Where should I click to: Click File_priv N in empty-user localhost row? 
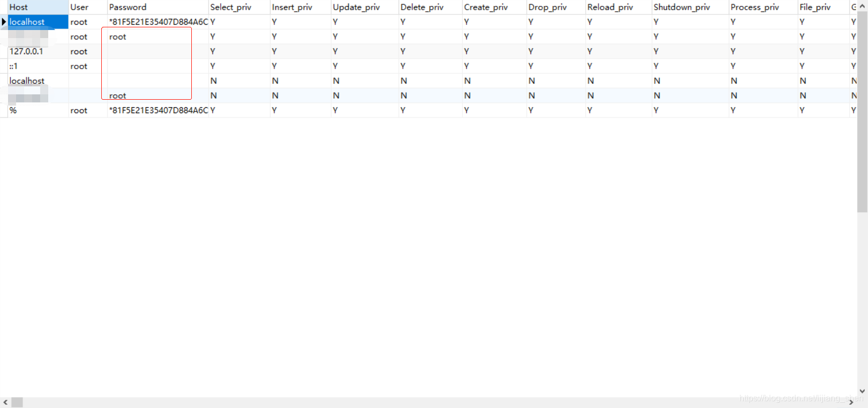823,81
